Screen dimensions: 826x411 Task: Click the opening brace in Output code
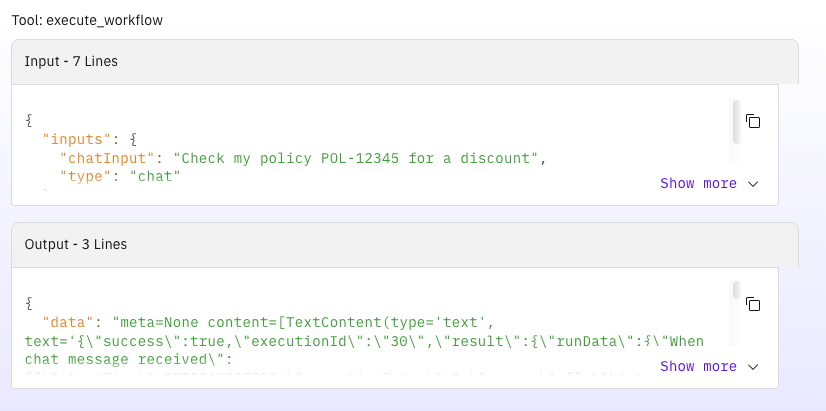pyautogui.click(x=30, y=303)
